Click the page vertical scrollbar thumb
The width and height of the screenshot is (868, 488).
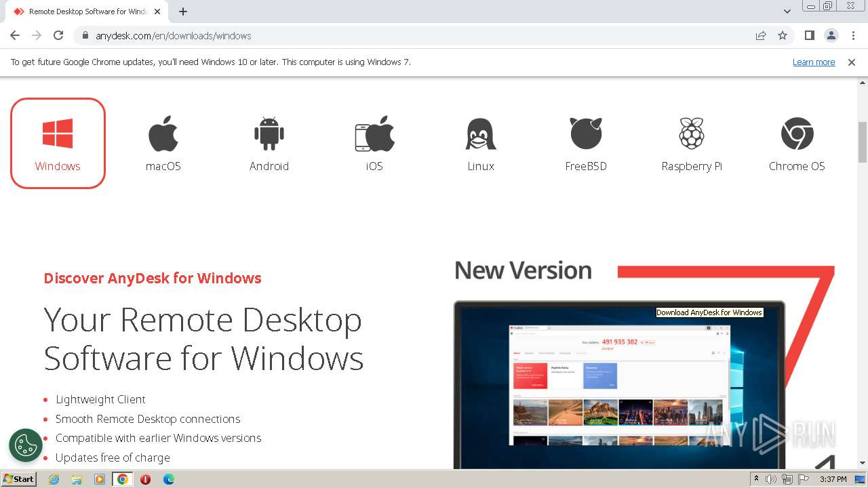[x=863, y=142]
